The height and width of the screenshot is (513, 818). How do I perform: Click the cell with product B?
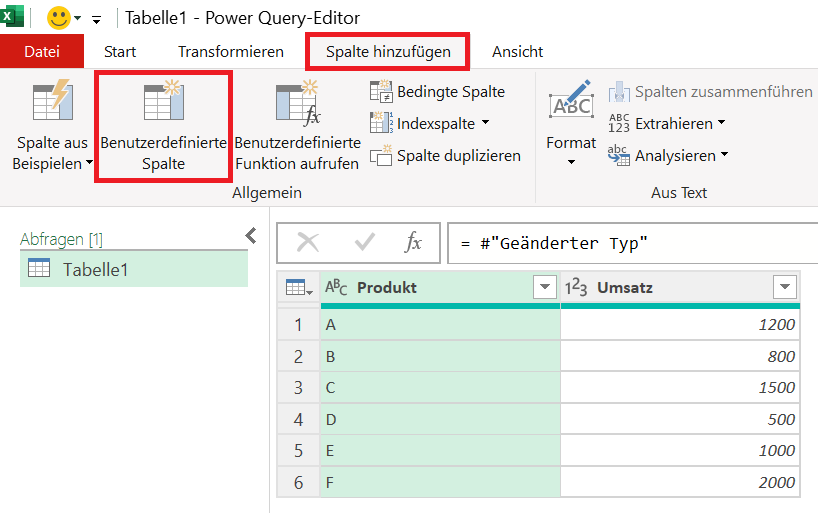click(x=440, y=356)
